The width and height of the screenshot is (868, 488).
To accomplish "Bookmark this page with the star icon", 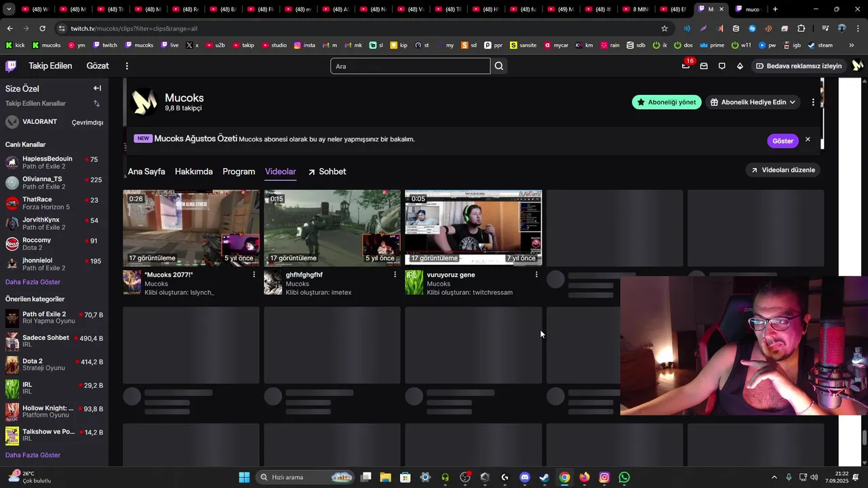I will click(x=665, y=28).
